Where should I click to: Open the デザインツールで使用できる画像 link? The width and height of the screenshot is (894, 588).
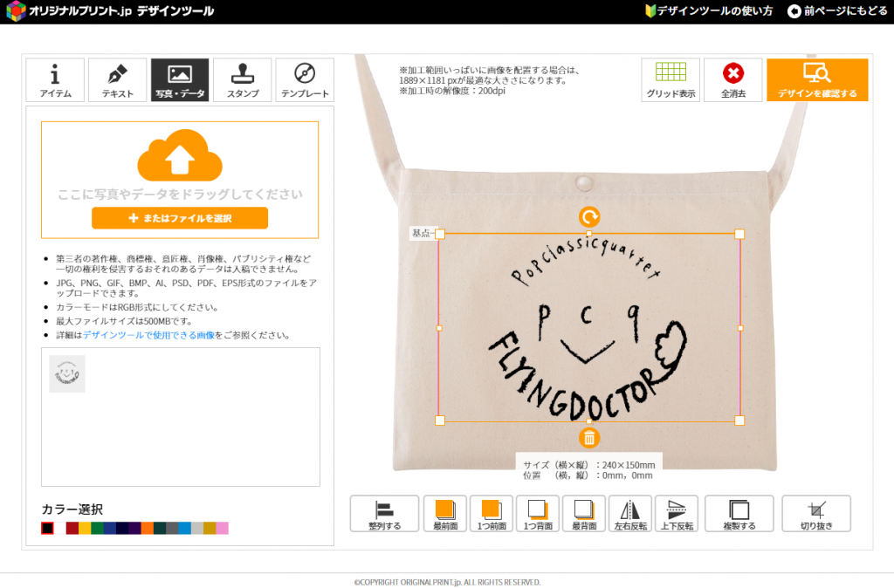pos(148,335)
